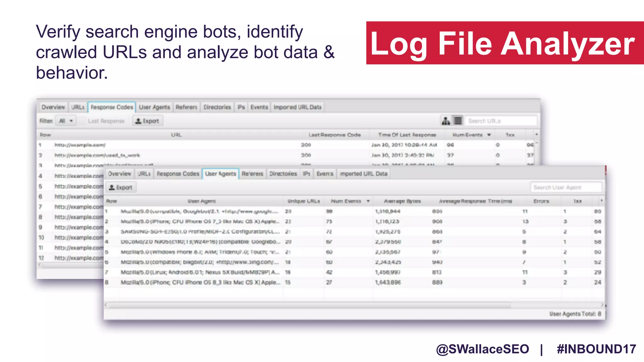This screenshot has height=362, width=644.
Task: Switch to list view icon in back window
Action: pos(458,121)
